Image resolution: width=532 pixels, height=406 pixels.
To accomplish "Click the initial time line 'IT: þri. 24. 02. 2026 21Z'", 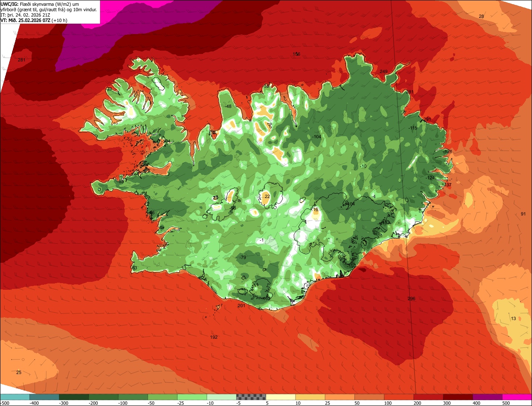I will pos(25,15).
